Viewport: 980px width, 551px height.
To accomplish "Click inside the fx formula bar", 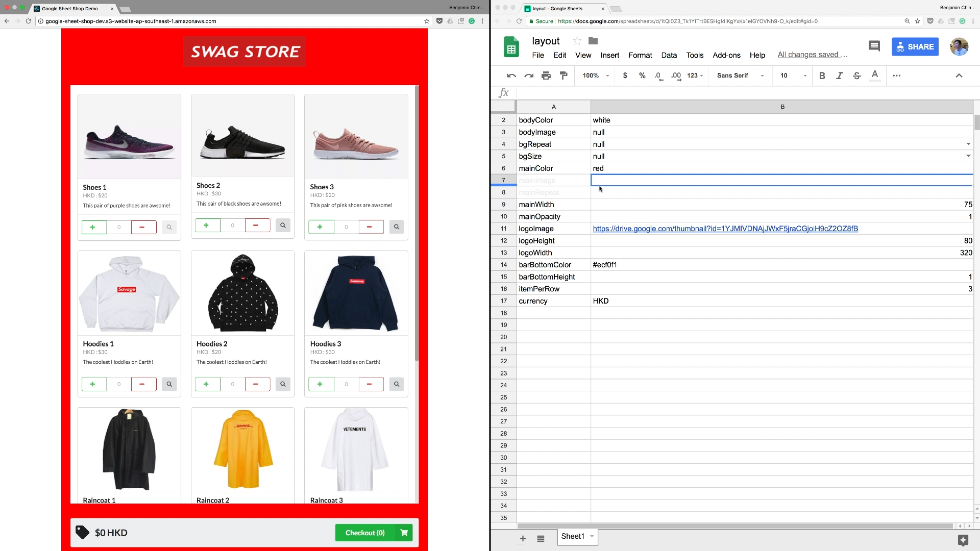I will pos(664,92).
